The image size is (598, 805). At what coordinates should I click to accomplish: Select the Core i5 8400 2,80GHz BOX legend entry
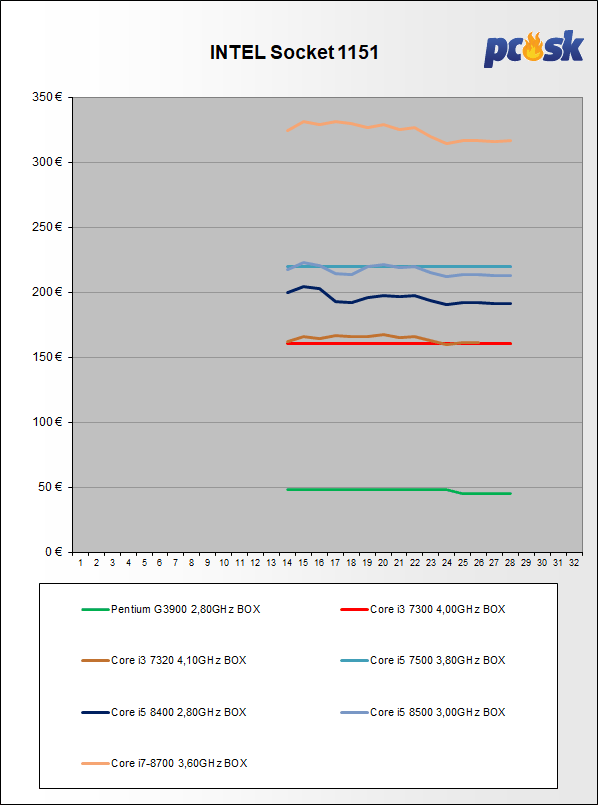[x=164, y=712]
